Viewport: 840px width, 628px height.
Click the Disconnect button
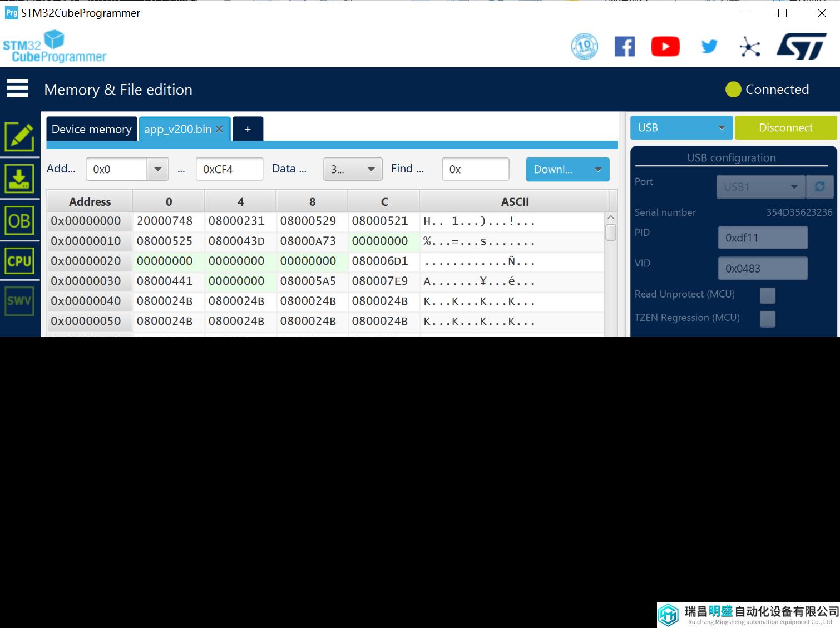(x=785, y=128)
